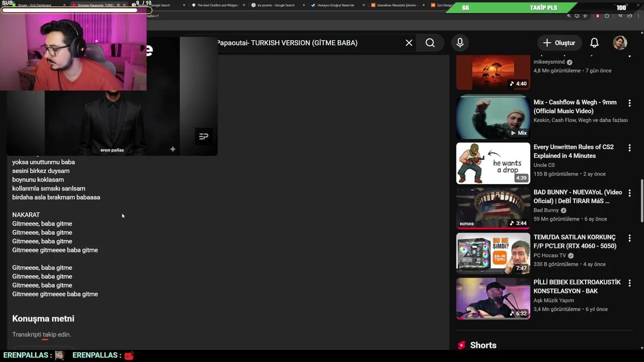
Task: Open the TEMU PC'ler video thumbnail
Action: 493,253
